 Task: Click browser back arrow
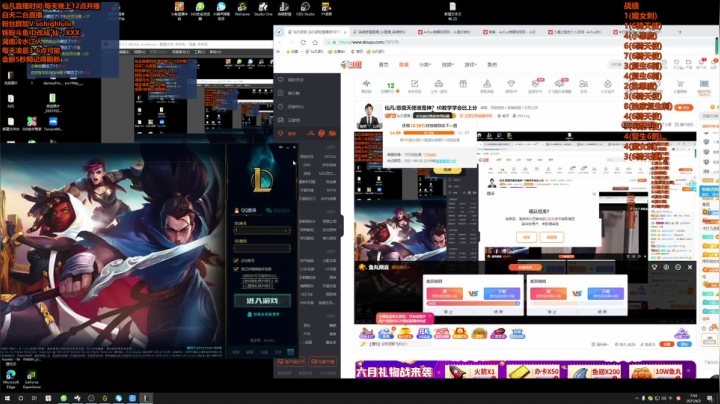[279, 42]
